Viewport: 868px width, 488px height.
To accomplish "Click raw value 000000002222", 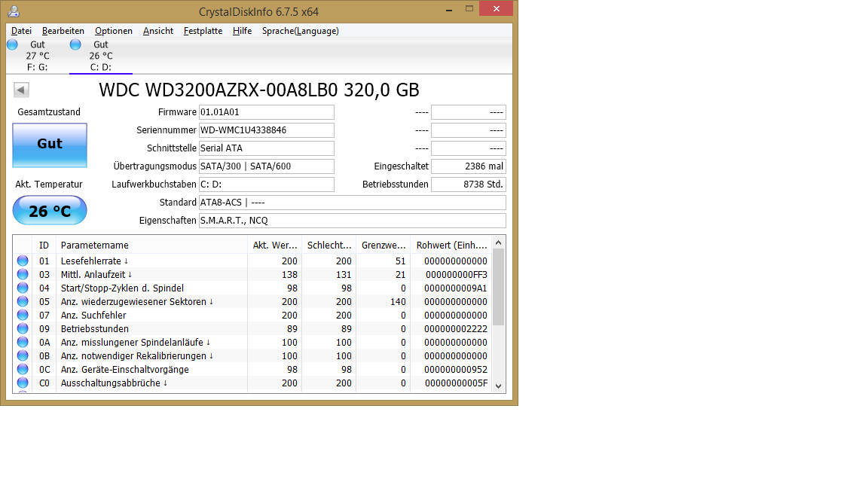I will click(456, 328).
